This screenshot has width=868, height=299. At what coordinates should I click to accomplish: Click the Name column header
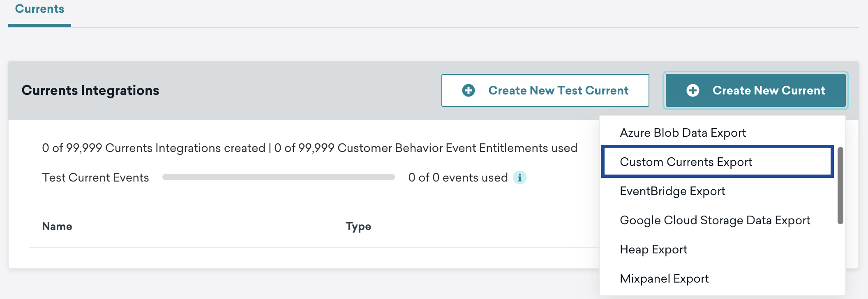click(x=57, y=226)
